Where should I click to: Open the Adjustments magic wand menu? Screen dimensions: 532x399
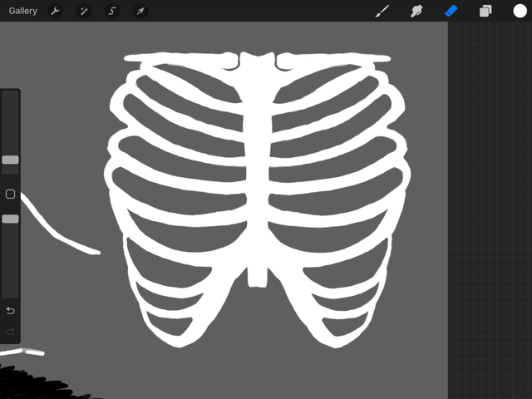[x=83, y=11]
